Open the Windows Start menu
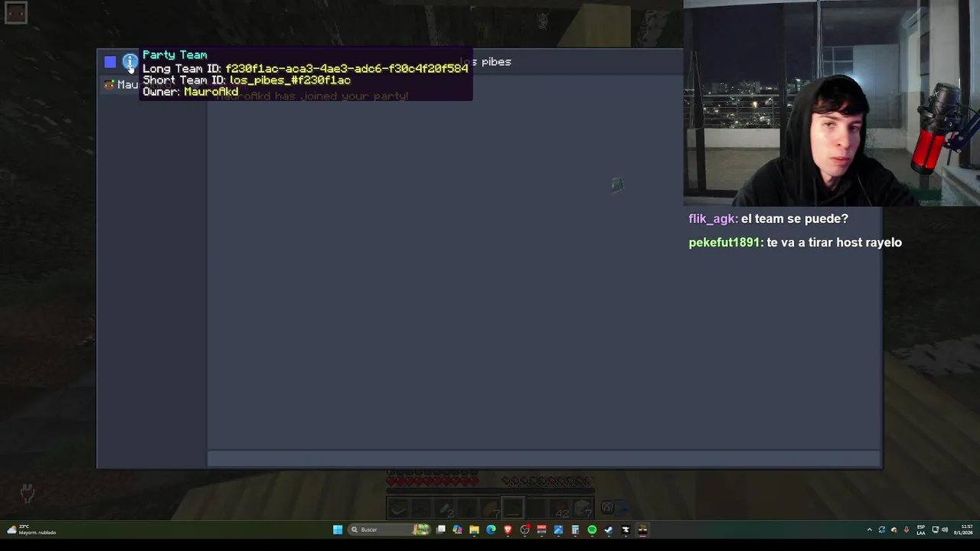Image resolution: width=980 pixels, height=551 pixels. (x=338, y=530)
